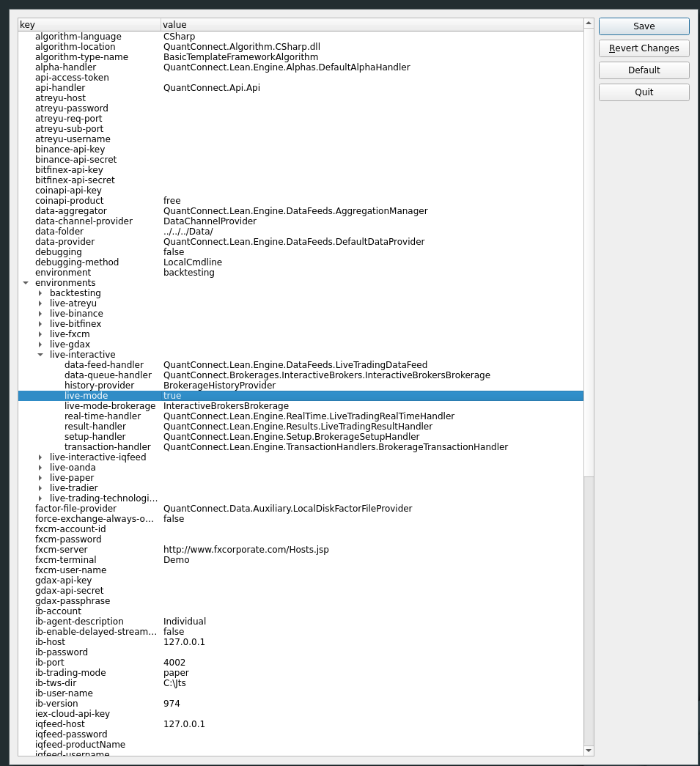
Task: Select the iex-cloud-api-key row
Action: point(301,714)
